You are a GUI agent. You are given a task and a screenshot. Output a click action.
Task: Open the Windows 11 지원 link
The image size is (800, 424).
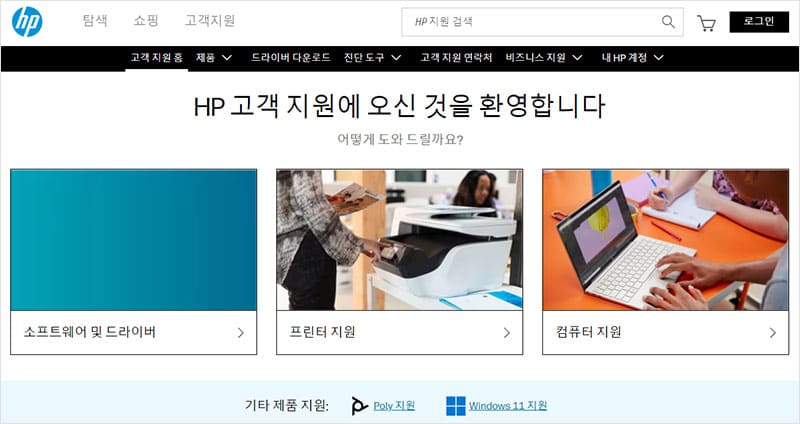508,406
